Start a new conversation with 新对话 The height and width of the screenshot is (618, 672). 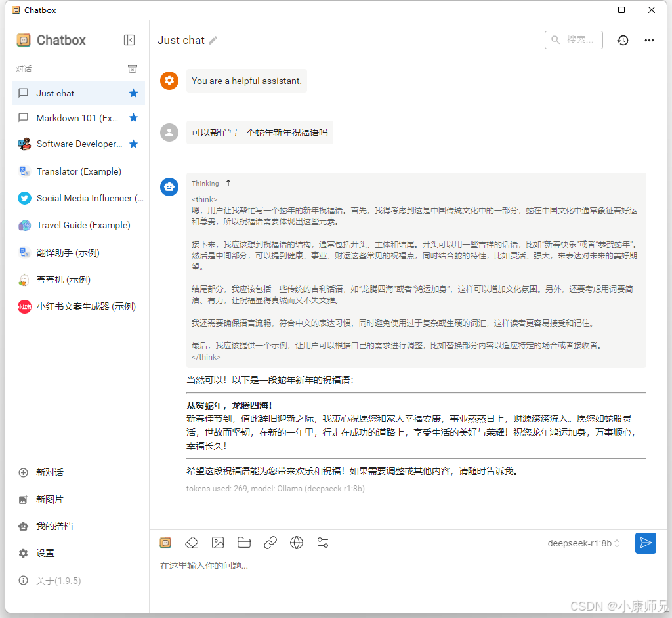(46, 472)
